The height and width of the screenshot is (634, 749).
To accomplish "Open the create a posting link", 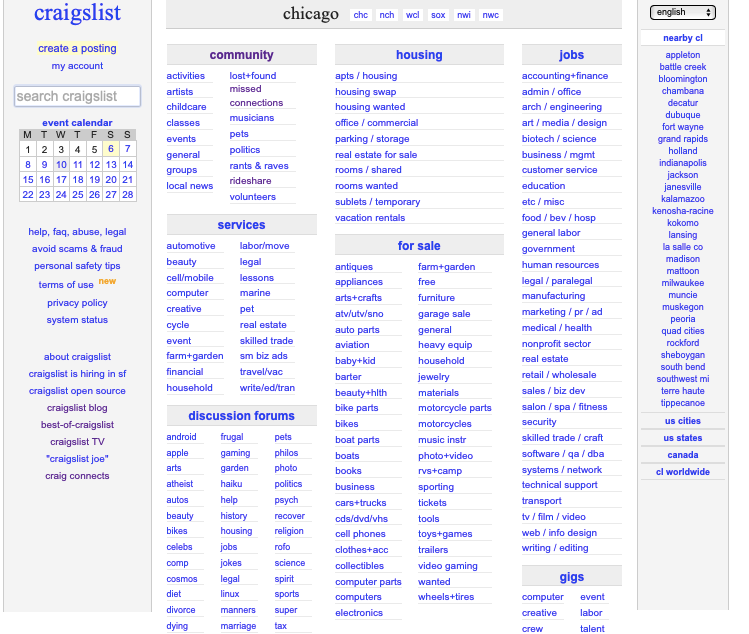I will coord(77,48).
